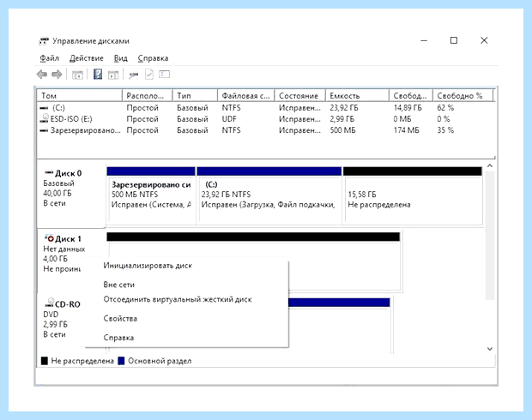Click the drive icon beside Зарезервировано volume row
The image size is (532, 420).
[44, 130]
